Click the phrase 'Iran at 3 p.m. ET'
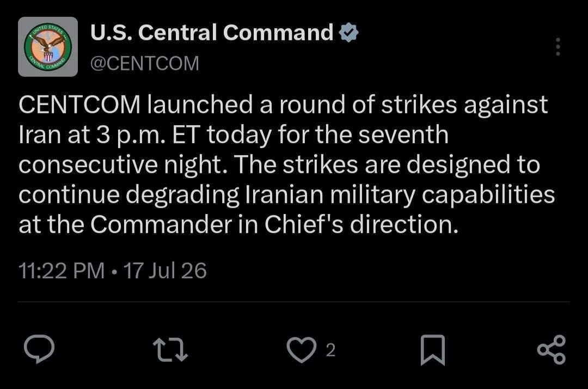Image resolution: width=588 pixels, height=389 pixels. pyautogui.click(x=108, y=135)
